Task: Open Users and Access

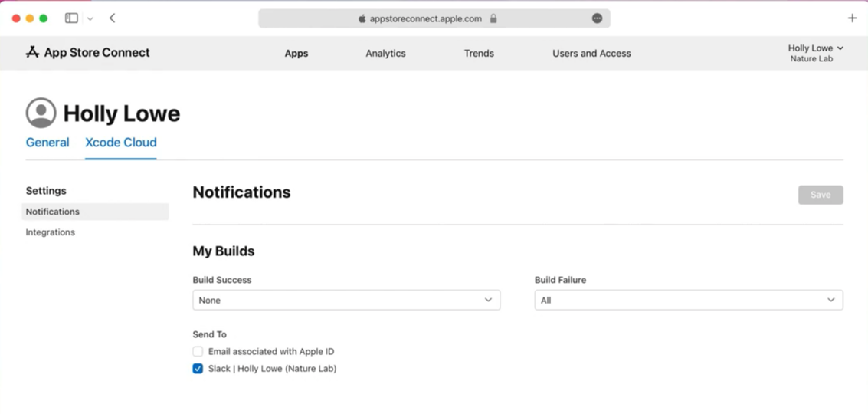Action: click(x=591, y=53)
